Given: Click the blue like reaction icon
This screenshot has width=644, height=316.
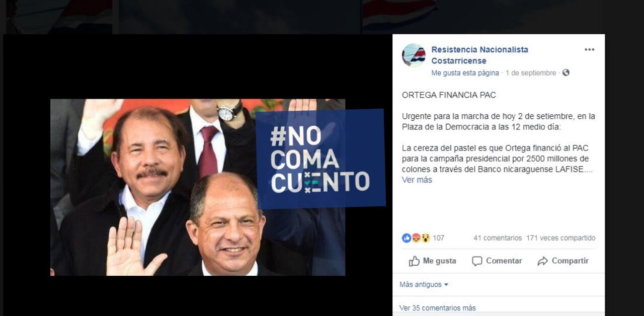Looking at the screenshot, I should pos(407,238).
